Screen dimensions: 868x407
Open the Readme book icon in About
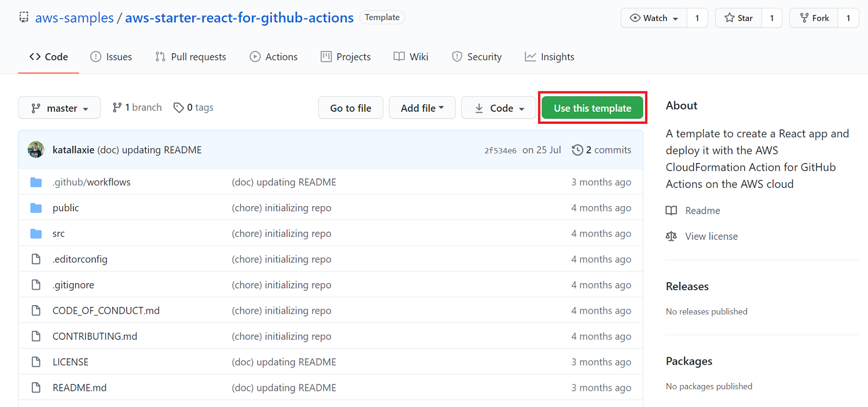pyautogui.click(x=671, y=210)
